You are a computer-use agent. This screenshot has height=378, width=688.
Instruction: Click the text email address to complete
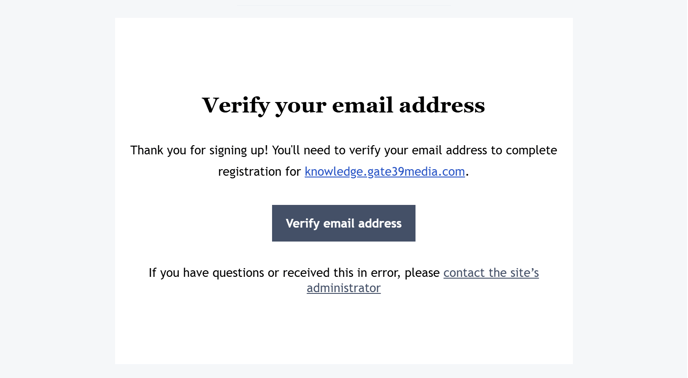483,151
